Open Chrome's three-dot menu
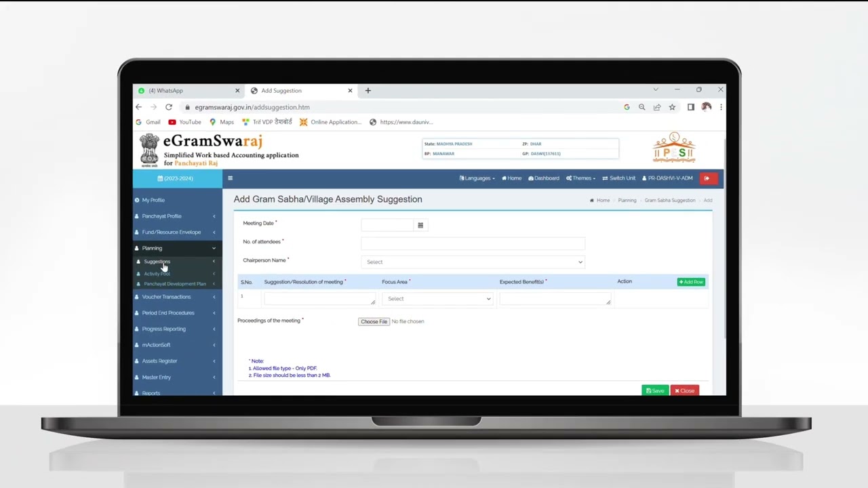The image size is (868, 488). click(721, 107)
